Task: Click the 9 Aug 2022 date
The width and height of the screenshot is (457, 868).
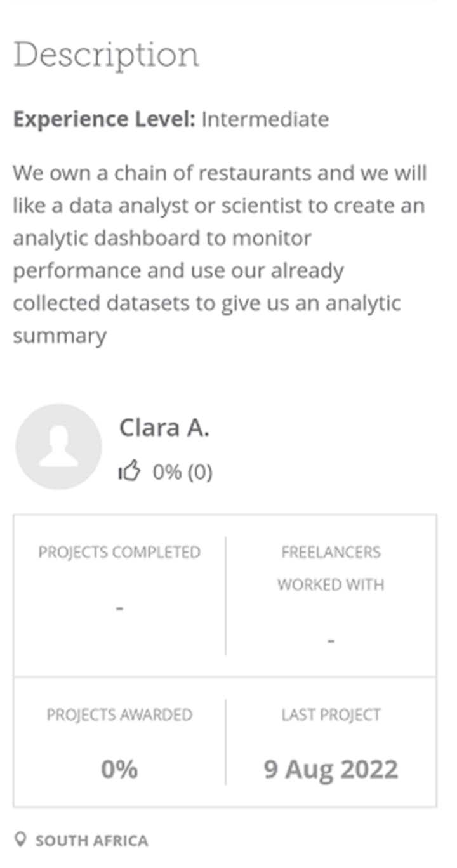Action: point(331,769)
